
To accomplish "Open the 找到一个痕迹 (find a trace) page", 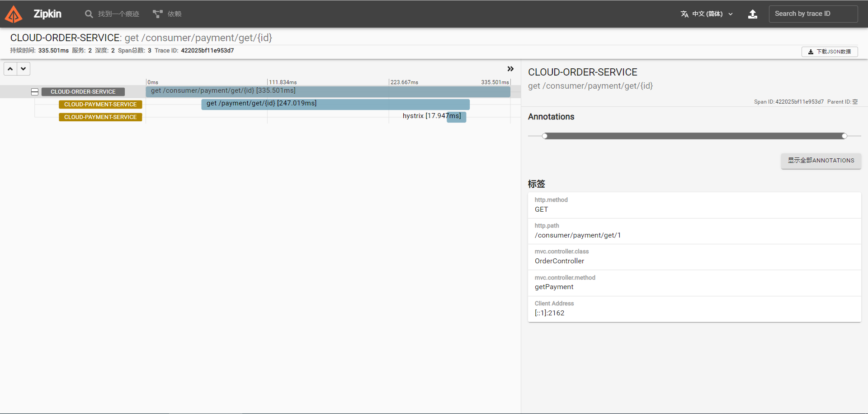I will [118, 14].
